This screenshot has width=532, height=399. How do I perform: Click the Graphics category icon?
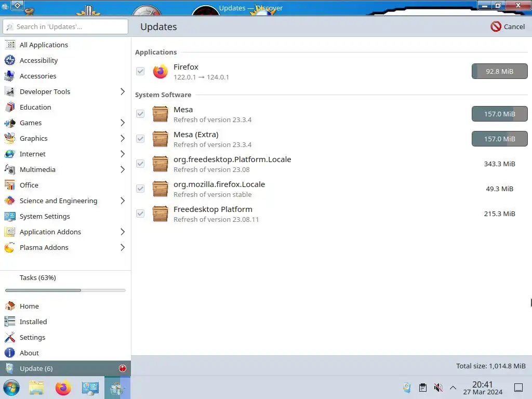[10, 138]
